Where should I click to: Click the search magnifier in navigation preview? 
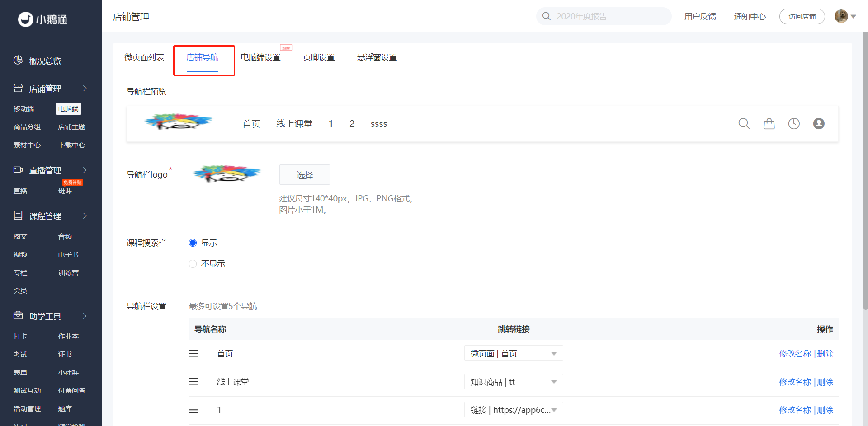(x=744, y=123)
